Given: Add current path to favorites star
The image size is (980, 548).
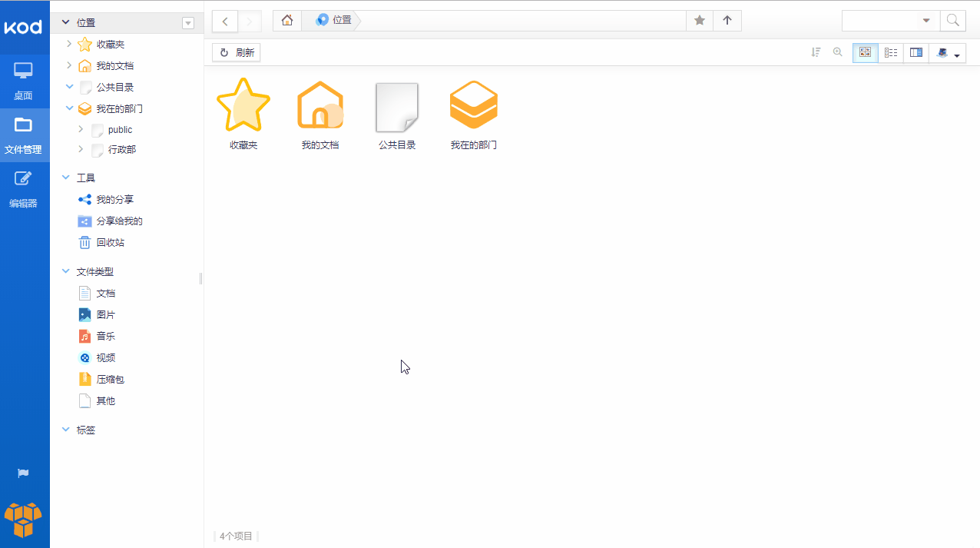Looking at the screenshot, I should click(x=700, y=21).
